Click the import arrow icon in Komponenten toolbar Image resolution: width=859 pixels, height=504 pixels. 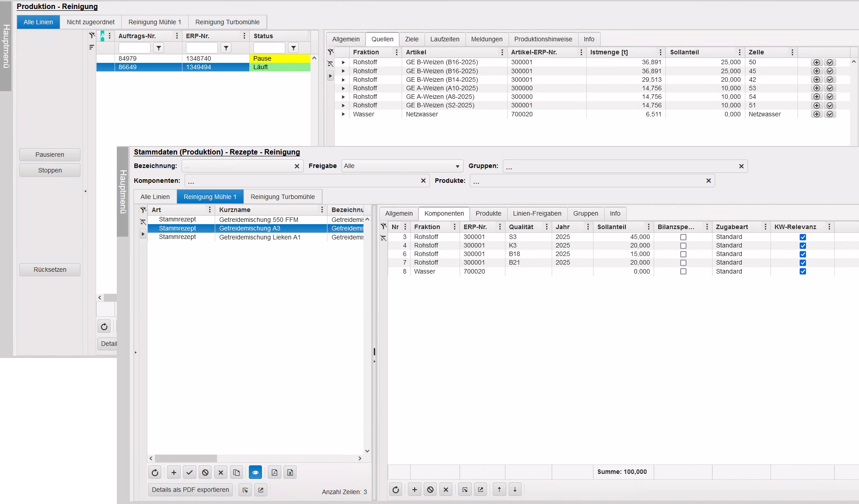pos(465,490)
